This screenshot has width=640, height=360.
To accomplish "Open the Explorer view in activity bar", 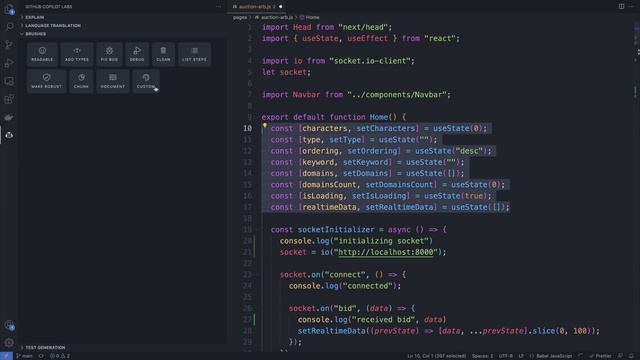I will (x=9, y=9).
